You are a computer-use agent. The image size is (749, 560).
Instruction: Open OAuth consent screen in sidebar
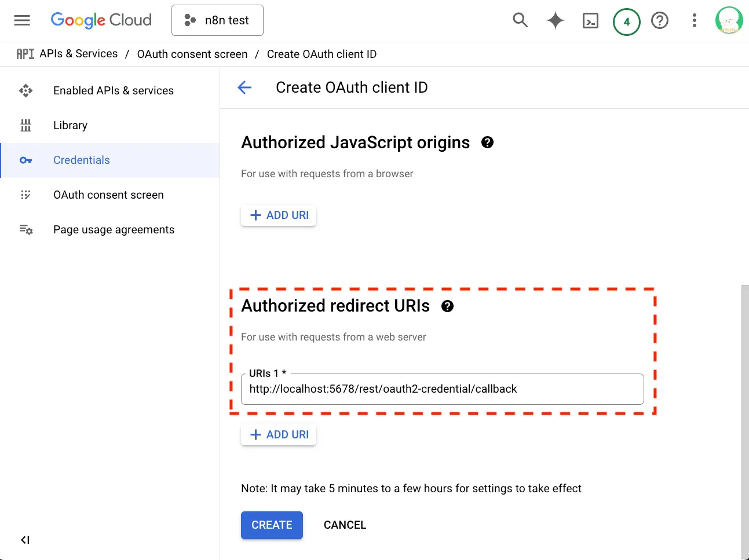[x=110, y=195]
